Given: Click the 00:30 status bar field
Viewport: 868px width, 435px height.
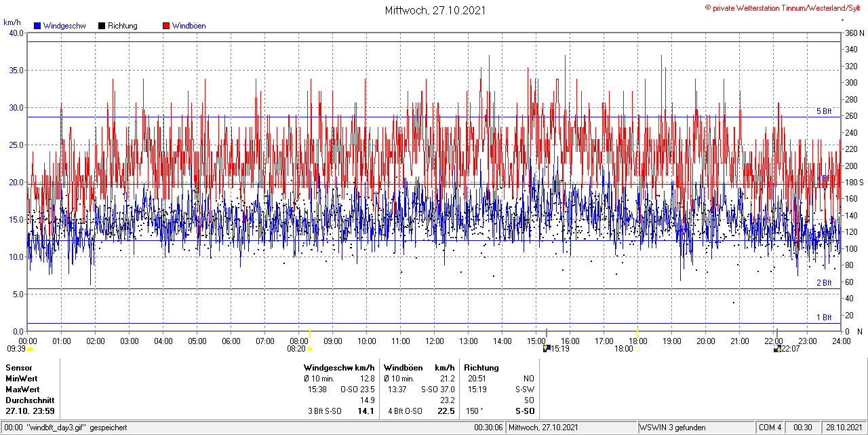Looking at the screenshot, I should pyautogui.click(x=803, y=428).
